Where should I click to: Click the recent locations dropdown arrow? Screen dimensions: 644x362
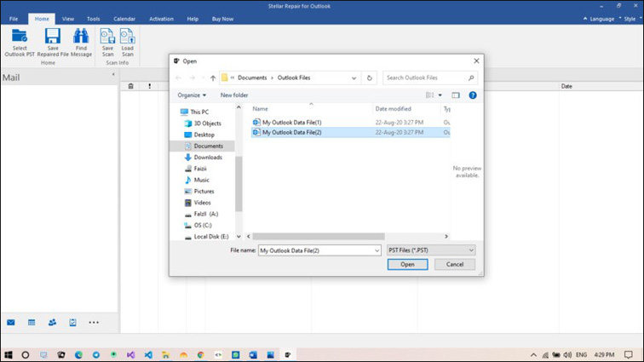coord(203,78)
